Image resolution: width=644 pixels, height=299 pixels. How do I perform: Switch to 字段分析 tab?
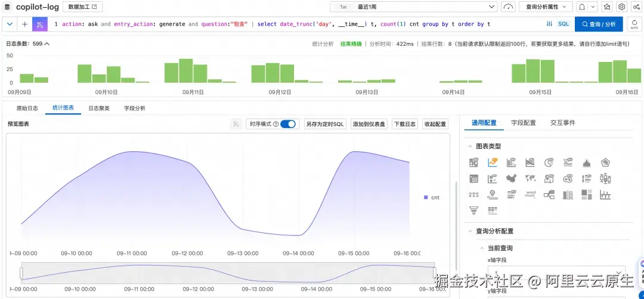coord(135,108)
